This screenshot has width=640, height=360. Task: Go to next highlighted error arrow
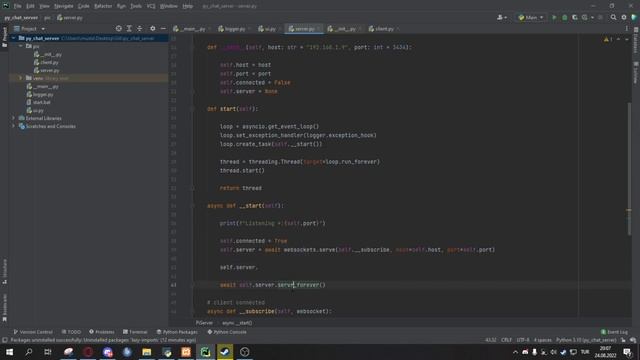(x=627, y=40)
